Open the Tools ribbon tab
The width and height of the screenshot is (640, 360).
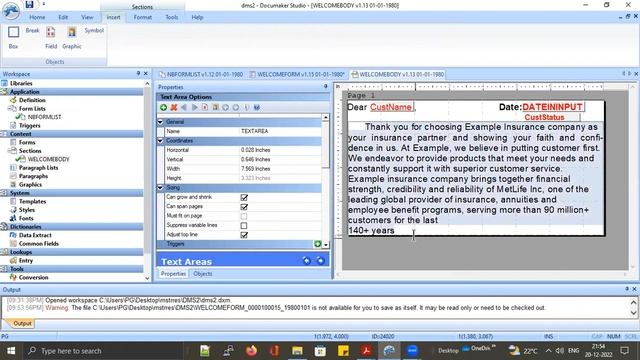coord(171,17)
